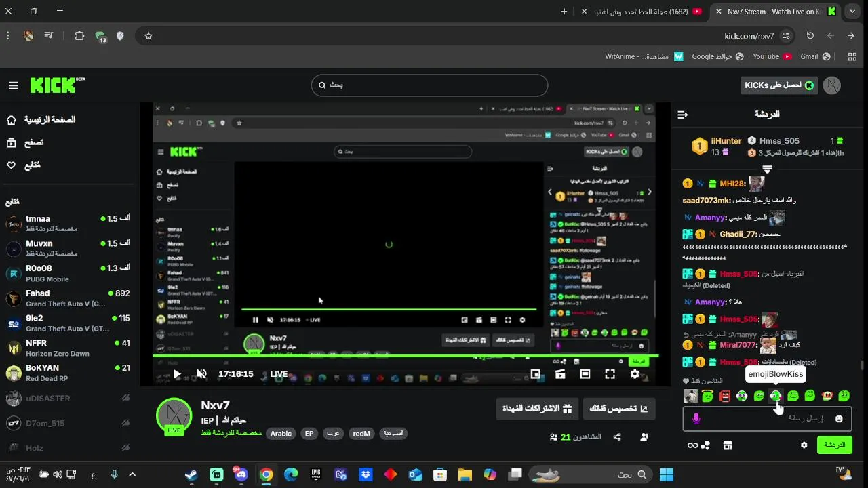Image resolution: width=868 pixels, height=488 pixels.
Task: Open the user avatar menu in the header
Action: click(x=831, y=85)
